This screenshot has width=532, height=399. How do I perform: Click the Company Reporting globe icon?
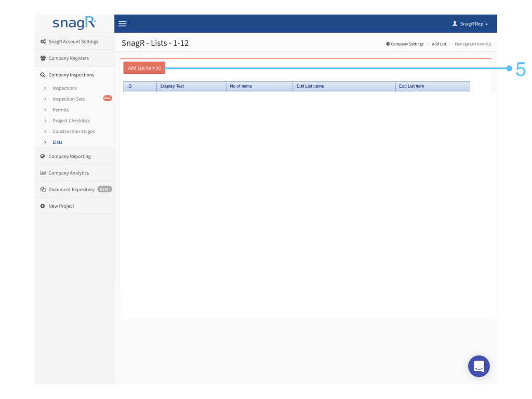click(x=43, y=156)
